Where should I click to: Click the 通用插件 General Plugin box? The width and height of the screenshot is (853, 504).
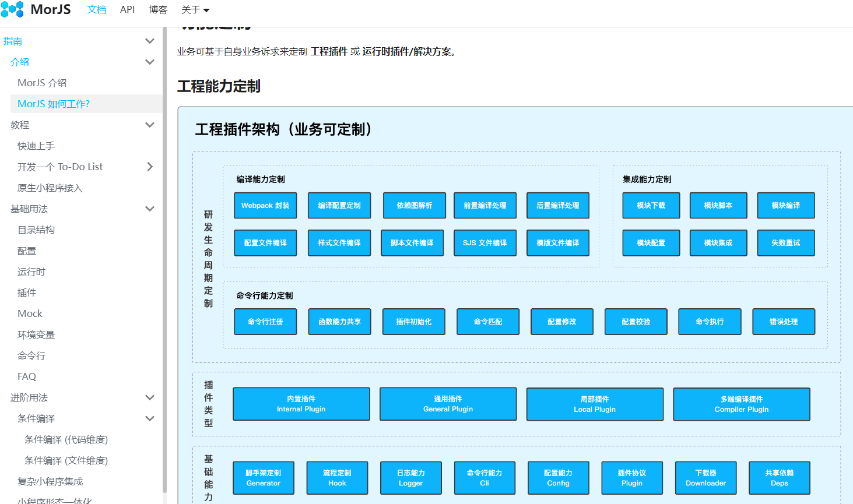tap(448, 404)
